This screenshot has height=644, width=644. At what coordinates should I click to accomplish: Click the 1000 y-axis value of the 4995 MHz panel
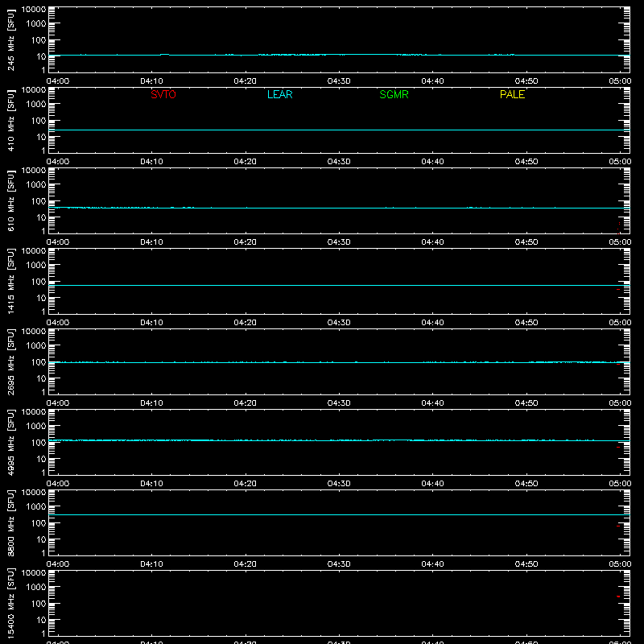coord(36,427)
